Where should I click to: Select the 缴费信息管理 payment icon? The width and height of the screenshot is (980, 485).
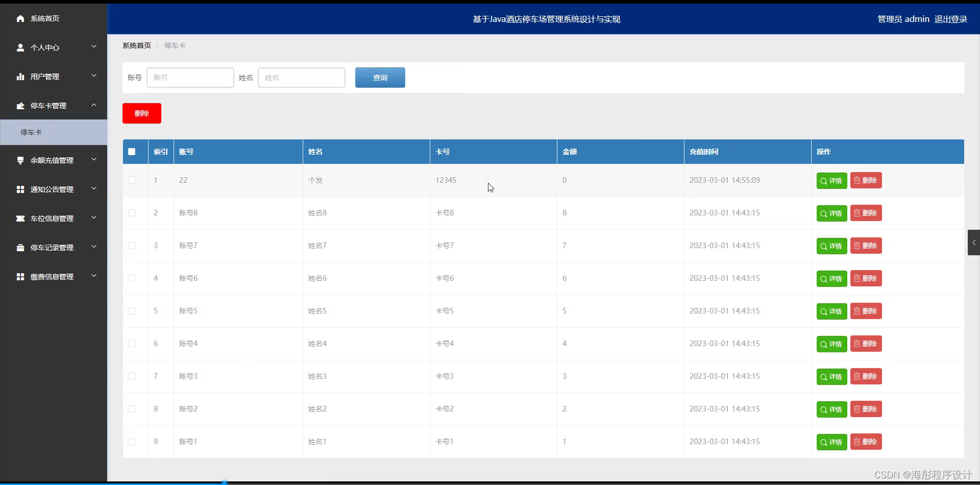[20, 276]
